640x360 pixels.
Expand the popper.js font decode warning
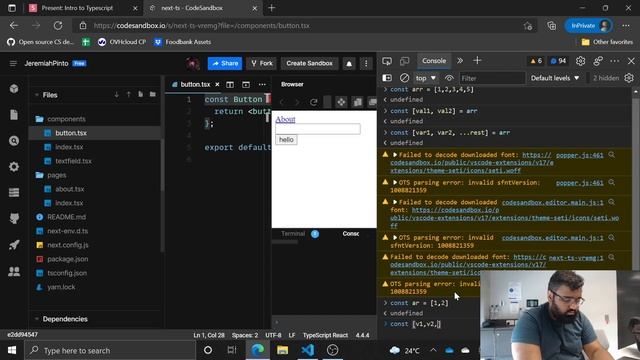pos(395,155)
